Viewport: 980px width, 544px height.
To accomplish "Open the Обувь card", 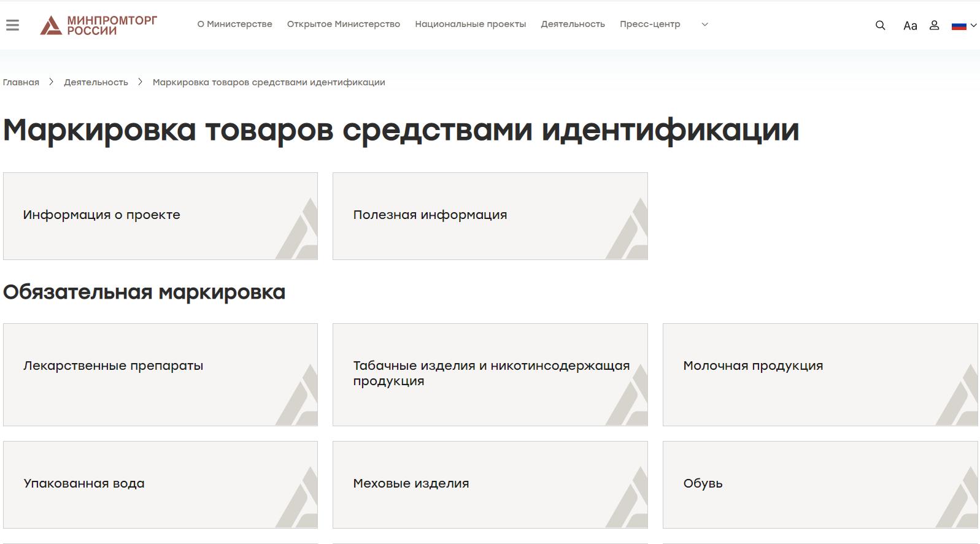I will (820, 485).
